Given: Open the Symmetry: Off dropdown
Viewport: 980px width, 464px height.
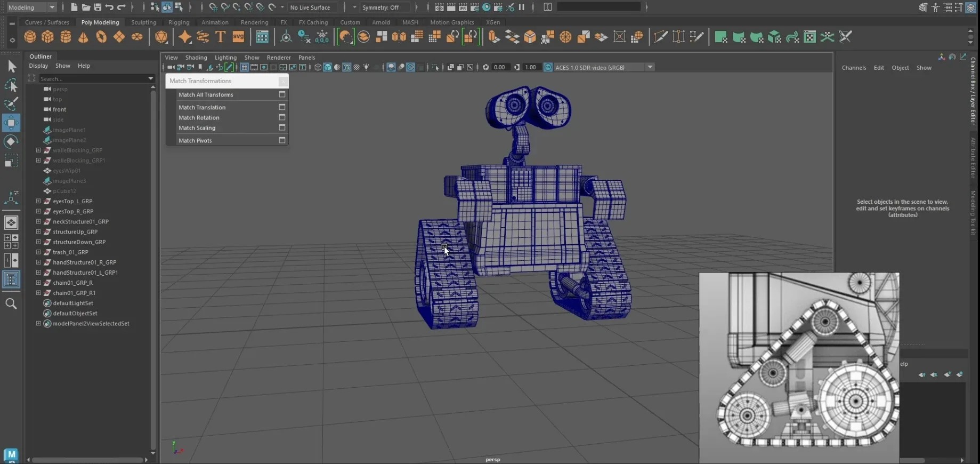Looking at the screenshot, I should 385,7.
